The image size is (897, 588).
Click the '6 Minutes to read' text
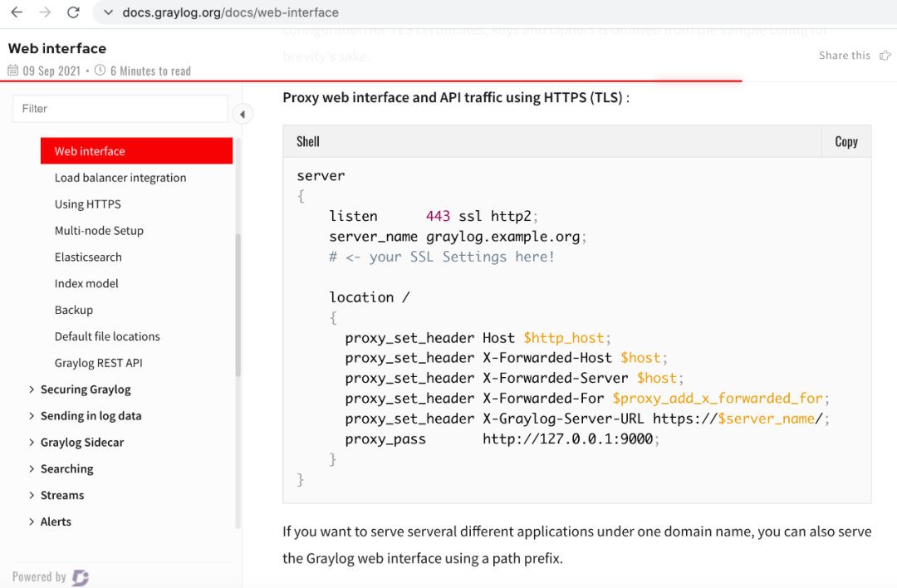point(150,71)
